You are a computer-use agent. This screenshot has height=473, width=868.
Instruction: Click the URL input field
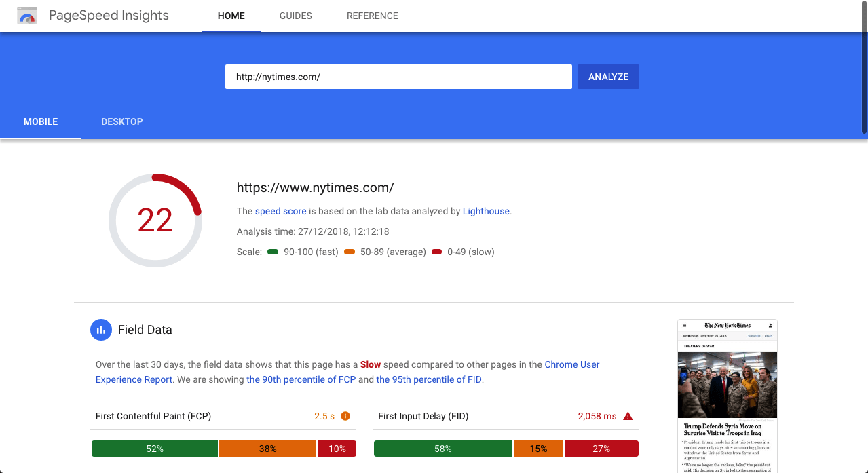[x=398, y=77]
